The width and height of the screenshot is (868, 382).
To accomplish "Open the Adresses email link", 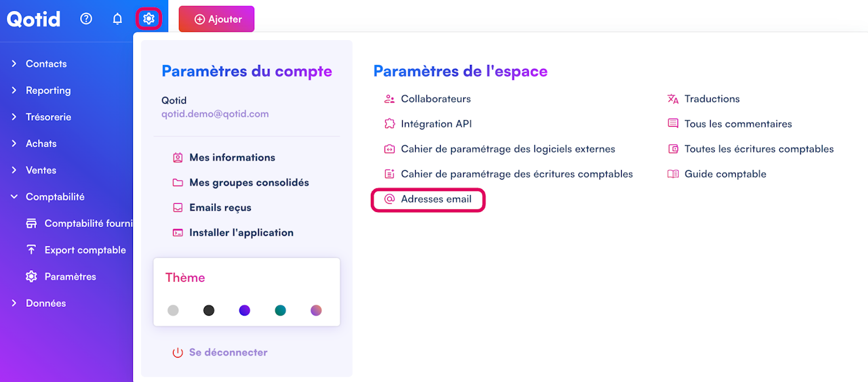I will (x=435, y=199).
